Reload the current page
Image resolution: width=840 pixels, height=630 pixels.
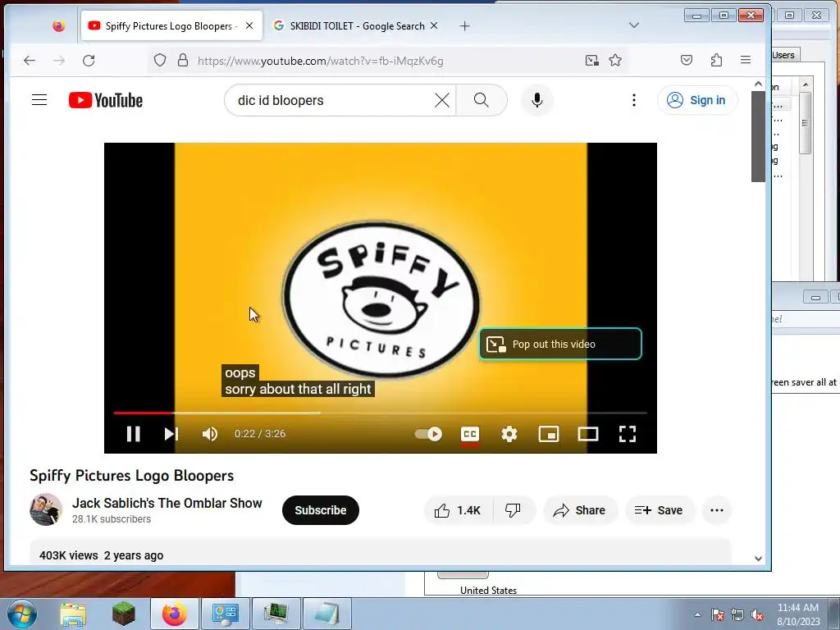89,61
